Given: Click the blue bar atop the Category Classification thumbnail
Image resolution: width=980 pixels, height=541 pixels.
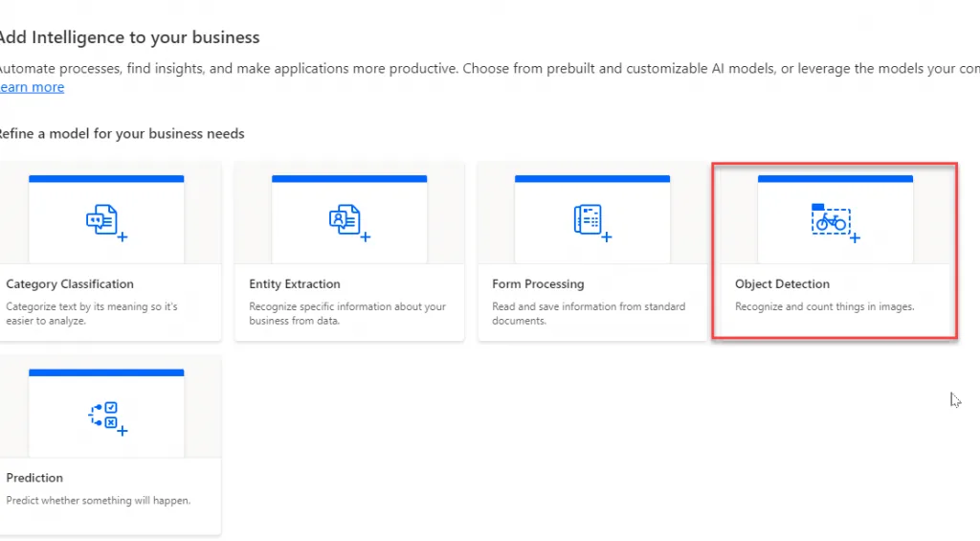Looking at the screenshot, I should click(106, 179).
